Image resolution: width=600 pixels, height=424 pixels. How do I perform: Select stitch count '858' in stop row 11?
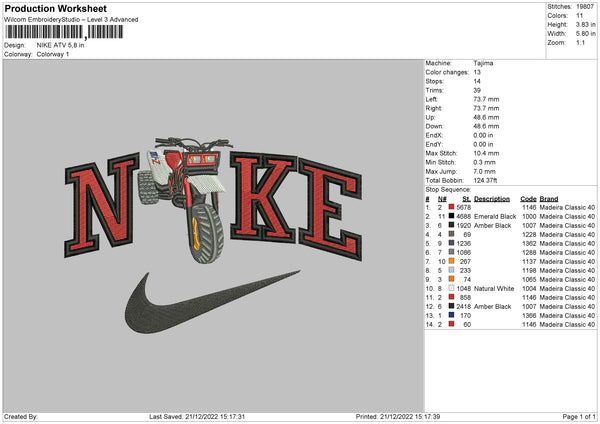[465, 297]
